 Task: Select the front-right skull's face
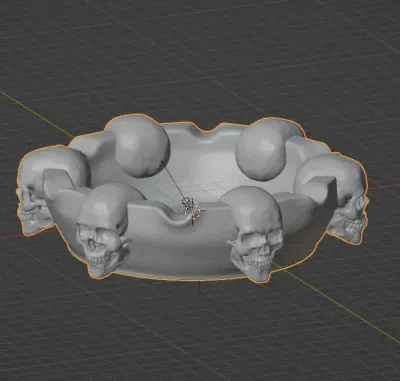pyautogui.click(x=255, y=252)
